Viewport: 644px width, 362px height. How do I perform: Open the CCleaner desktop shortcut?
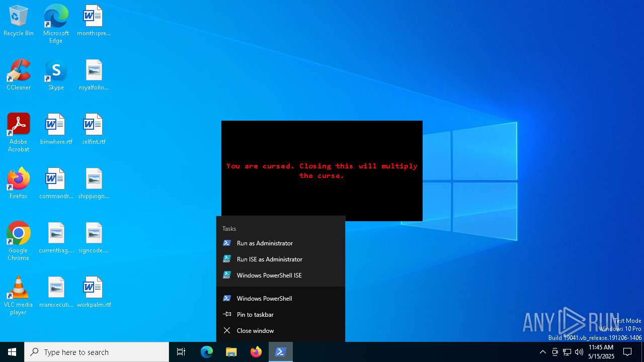[x=18, y=75]
